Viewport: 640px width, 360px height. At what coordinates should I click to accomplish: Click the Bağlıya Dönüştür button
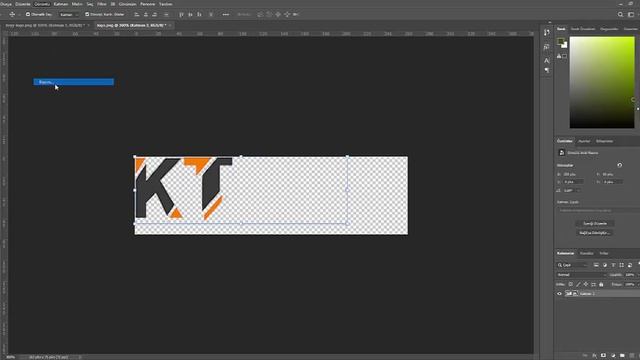coord(595,233)
